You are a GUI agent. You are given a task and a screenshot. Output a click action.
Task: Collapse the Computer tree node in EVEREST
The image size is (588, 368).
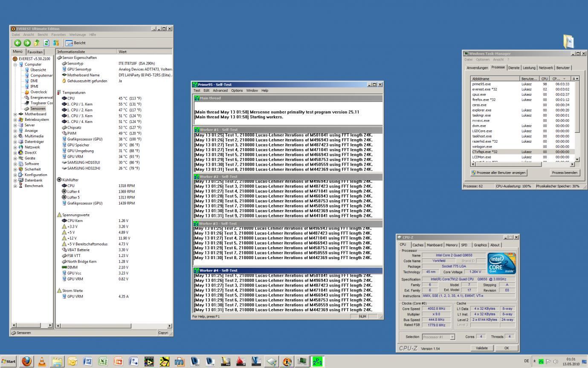click(x=15, y=64)
